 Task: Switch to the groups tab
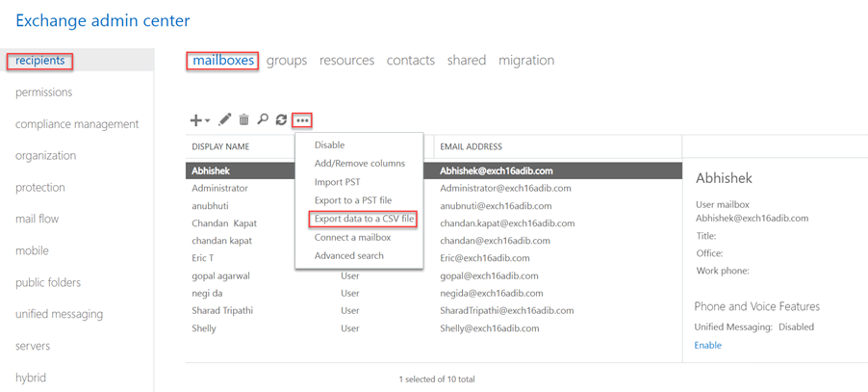[x=287, y=60]
